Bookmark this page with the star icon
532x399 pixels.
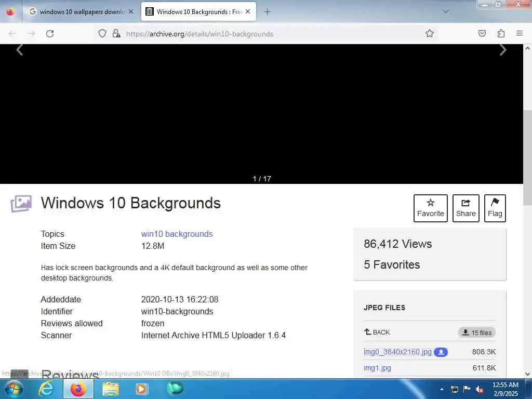coord(430,33)
